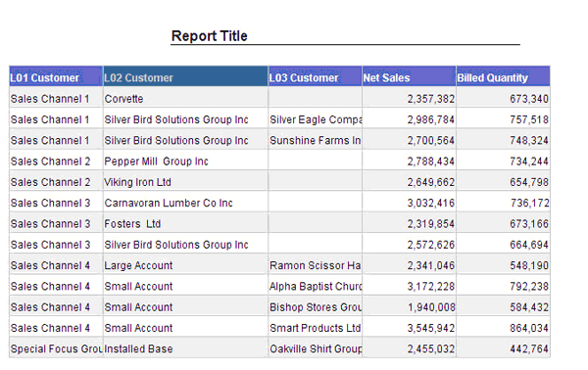Select the L02 Customer column header
Image resolution: width=588 pixels, height=370 pixels.
[x=185, y=76]
